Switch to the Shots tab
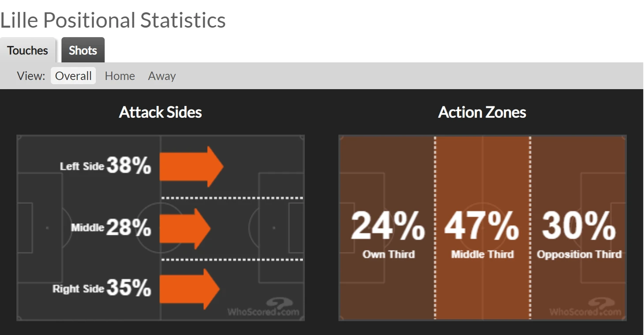 point(83,50)
